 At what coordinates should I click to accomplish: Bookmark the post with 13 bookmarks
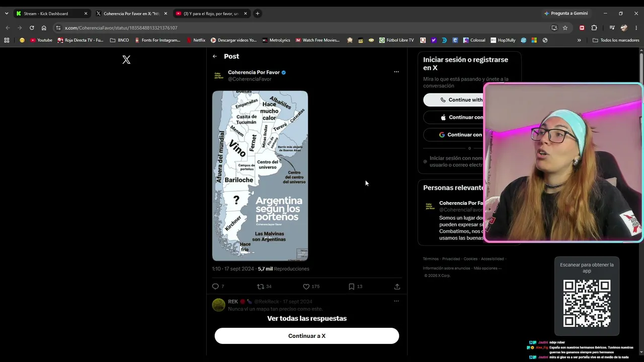click(351, 287)
